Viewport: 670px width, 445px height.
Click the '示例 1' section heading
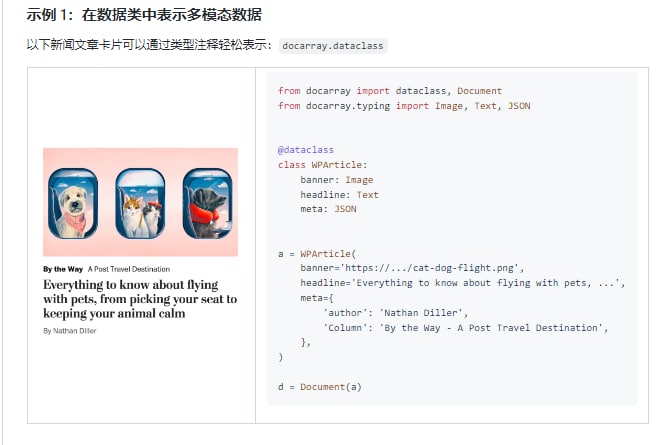(145, 14)
